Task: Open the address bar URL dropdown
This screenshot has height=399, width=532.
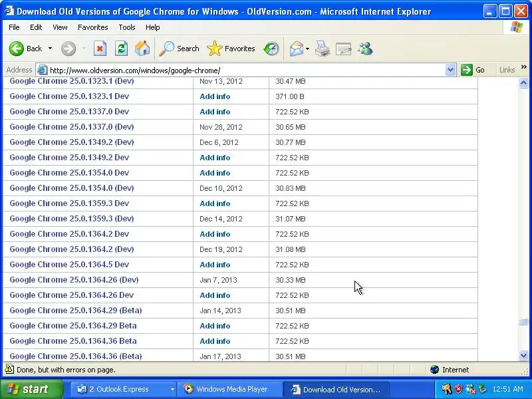Action: tap(450, 70)
